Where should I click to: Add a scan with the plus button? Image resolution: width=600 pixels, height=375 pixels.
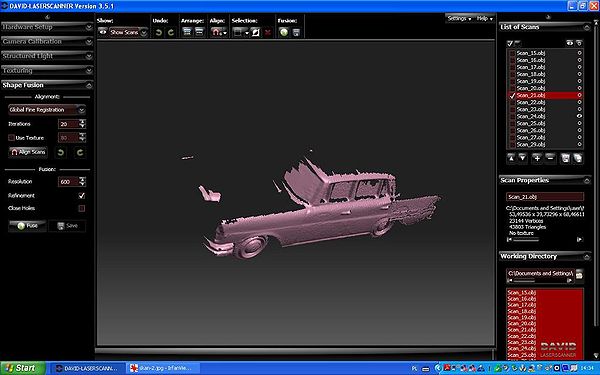(x=537, y=158)
